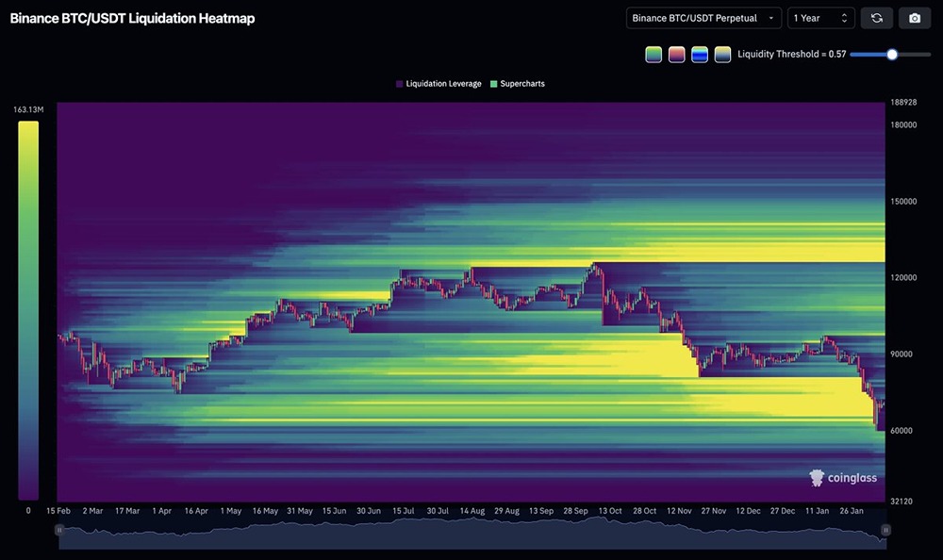This screenshot has width=943, height=560.
Task: Click the Liquidity Threshold = 0.57 label
Action: [x=792, y=54]
